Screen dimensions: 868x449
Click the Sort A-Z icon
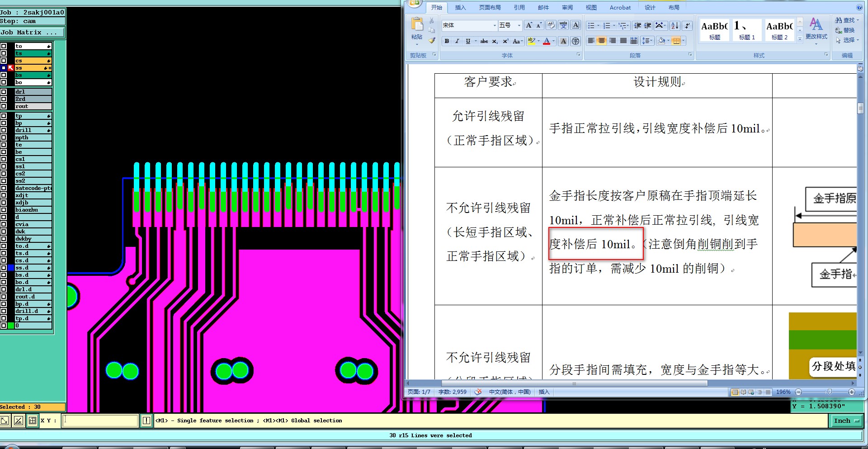[x=675, y=25]
